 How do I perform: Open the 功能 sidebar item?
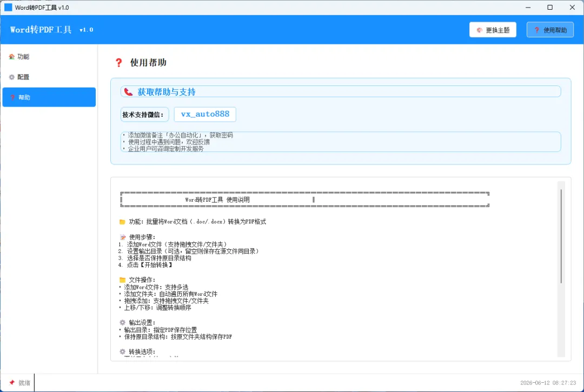pyautogui.click(x=49, y=57)
